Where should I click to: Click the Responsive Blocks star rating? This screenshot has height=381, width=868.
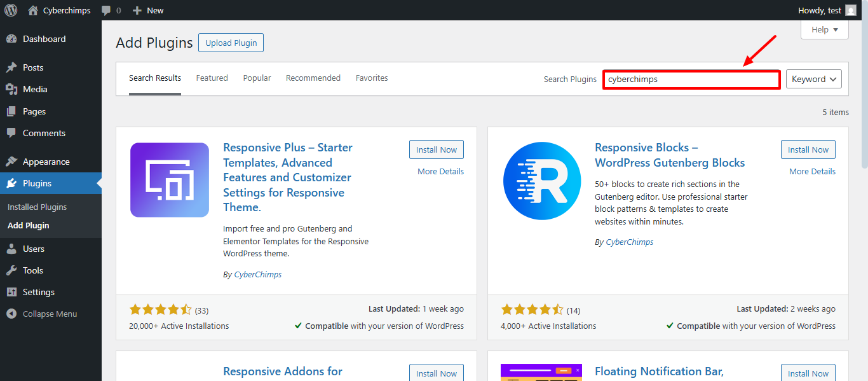pos(532,310)
